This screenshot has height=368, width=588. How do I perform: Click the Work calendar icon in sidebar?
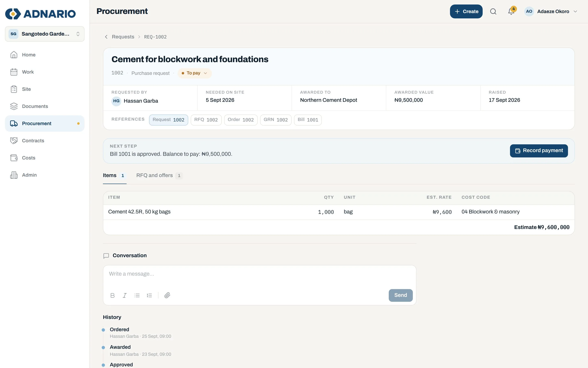pyautogui.click(x=14, y=72)
